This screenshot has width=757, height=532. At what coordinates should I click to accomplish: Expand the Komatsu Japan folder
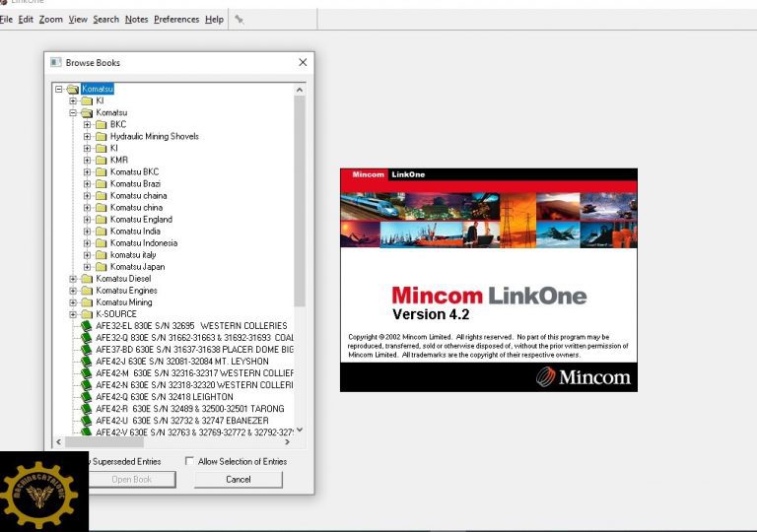click(87, 266)
